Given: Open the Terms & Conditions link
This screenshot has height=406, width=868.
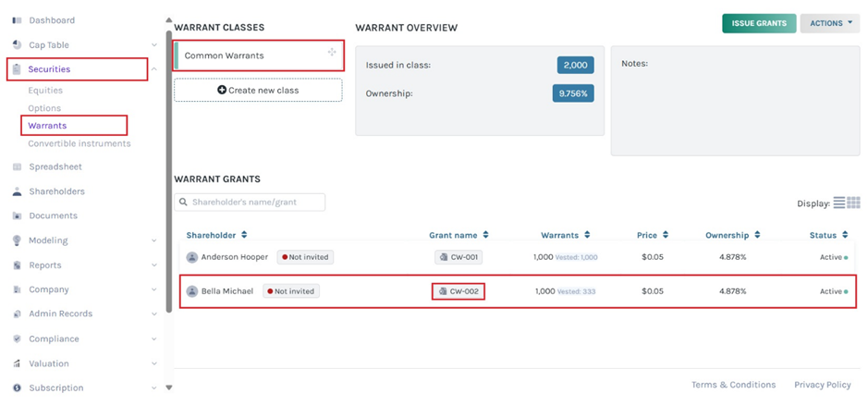Looking at the screenshot, I should (x=733, y=385).
